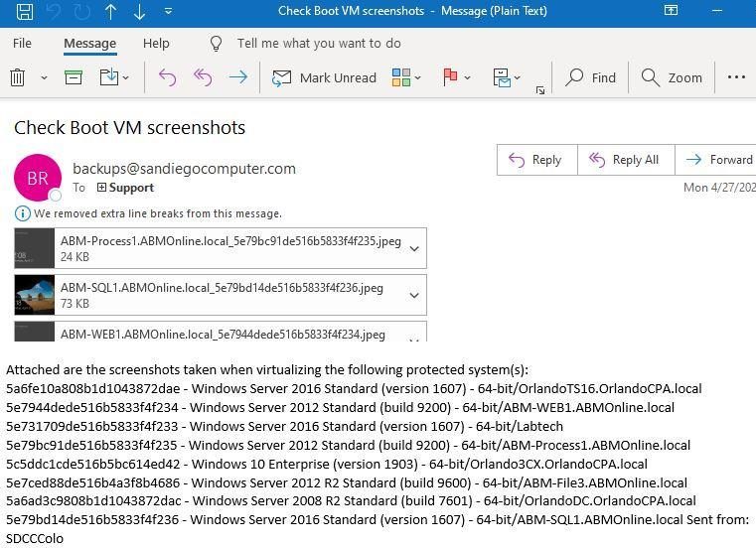Select the Message ribbon tab

click(89, 44)
